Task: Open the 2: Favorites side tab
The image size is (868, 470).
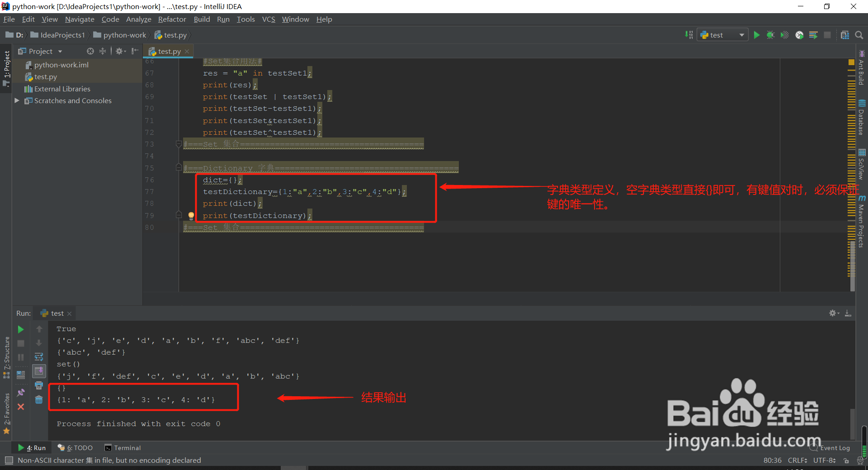Action: click(x=6, y=414)
